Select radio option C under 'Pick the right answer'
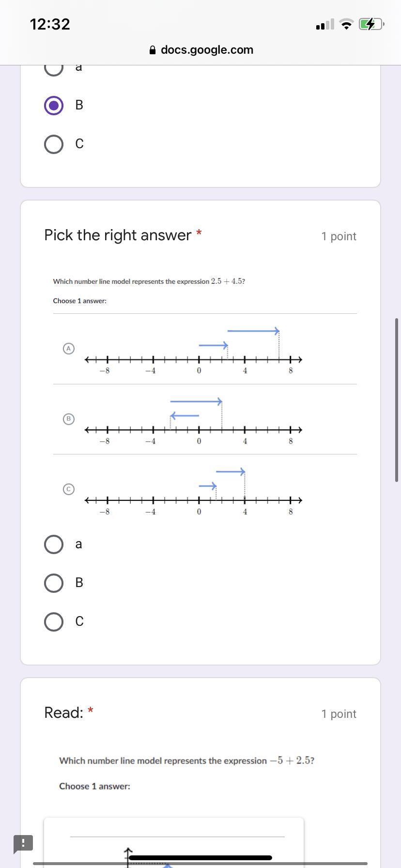 54,621
